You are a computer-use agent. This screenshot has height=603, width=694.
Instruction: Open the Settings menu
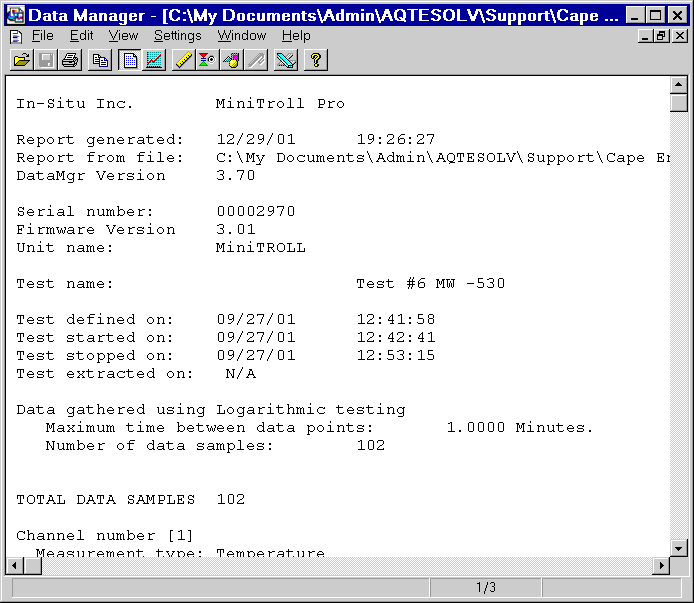177,35
